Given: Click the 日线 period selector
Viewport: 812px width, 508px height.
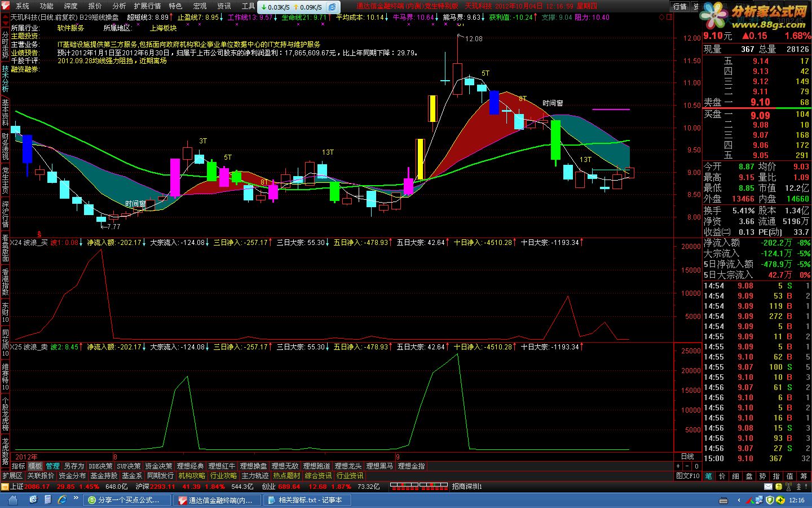Looking at the screenshot, I should [x=687, y=457].
